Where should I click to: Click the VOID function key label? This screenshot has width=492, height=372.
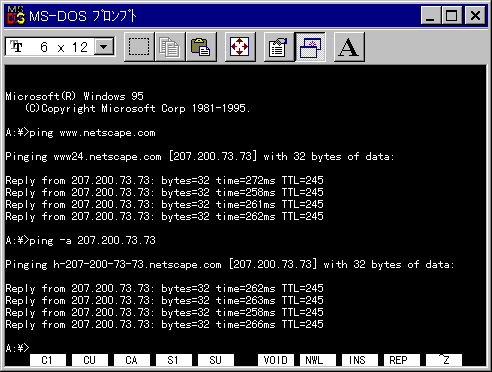[275, 360]
